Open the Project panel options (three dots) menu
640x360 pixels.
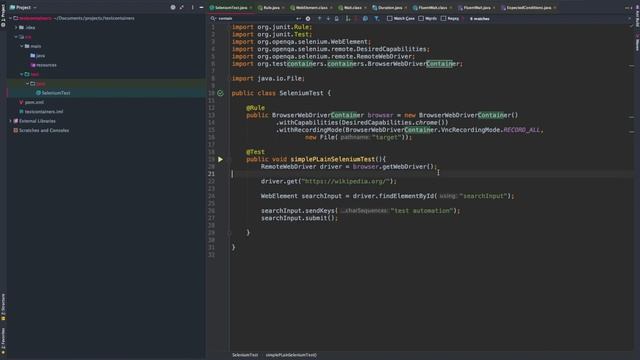[193, 7]
